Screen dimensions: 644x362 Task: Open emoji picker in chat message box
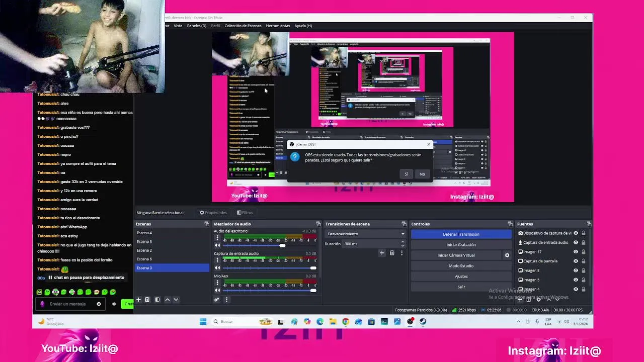[99, 304]
